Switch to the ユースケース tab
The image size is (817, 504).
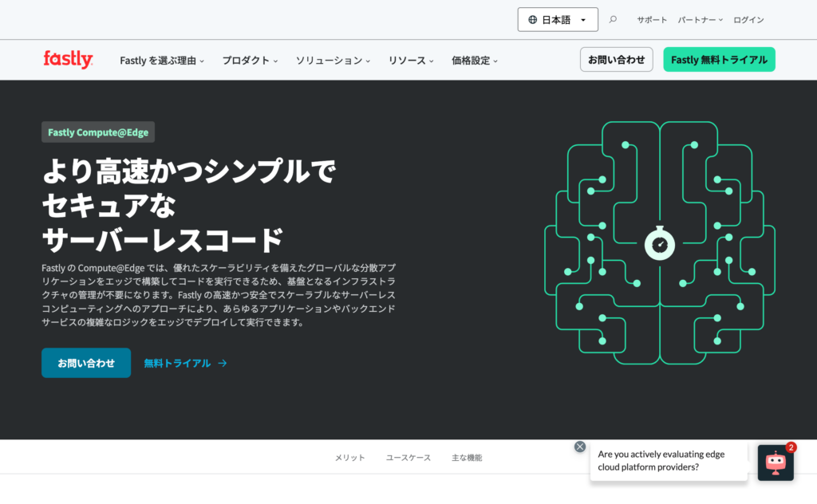[x=408, y=458]
